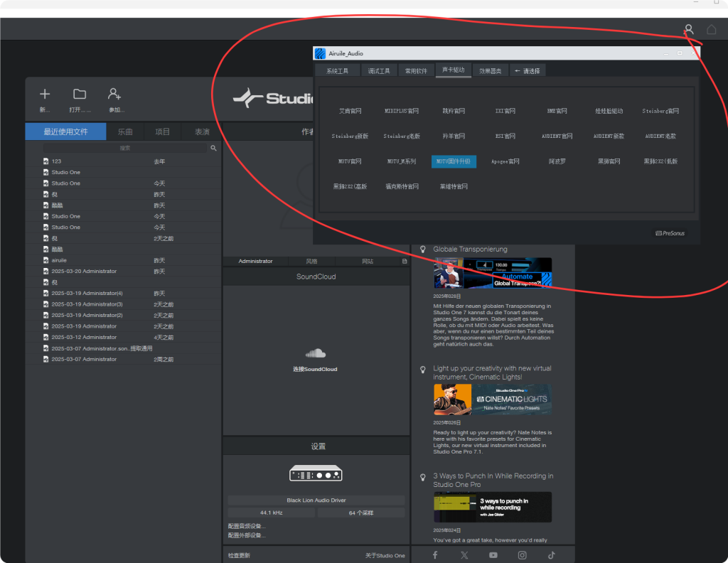Image resolution: width=728 pixels, height=563 pixels.
Task: Select the 风格 tab in the artist panel
Action: click(x=311, y=262)
